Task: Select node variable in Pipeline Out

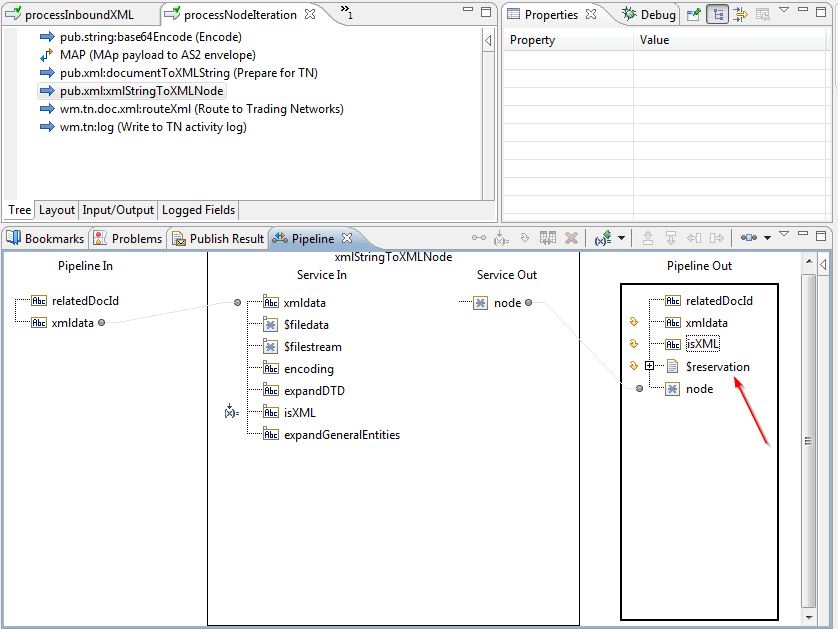Action: coord(699,389)
